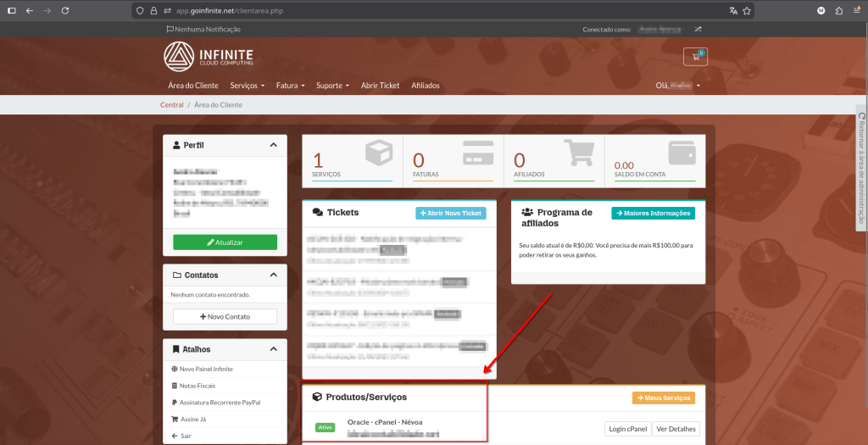This screenshot has width=868, height=445.
Task: Open the shopping cart icon in header
Action: (x=694, y=58)
